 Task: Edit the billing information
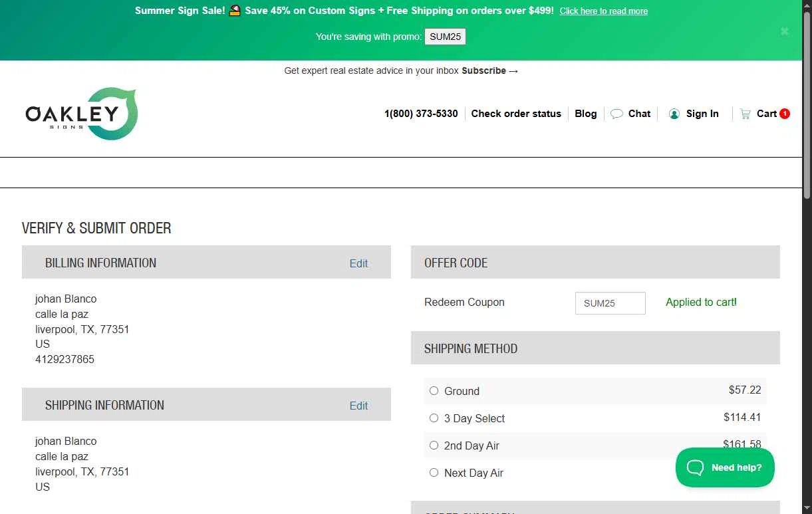click(358, 263)
